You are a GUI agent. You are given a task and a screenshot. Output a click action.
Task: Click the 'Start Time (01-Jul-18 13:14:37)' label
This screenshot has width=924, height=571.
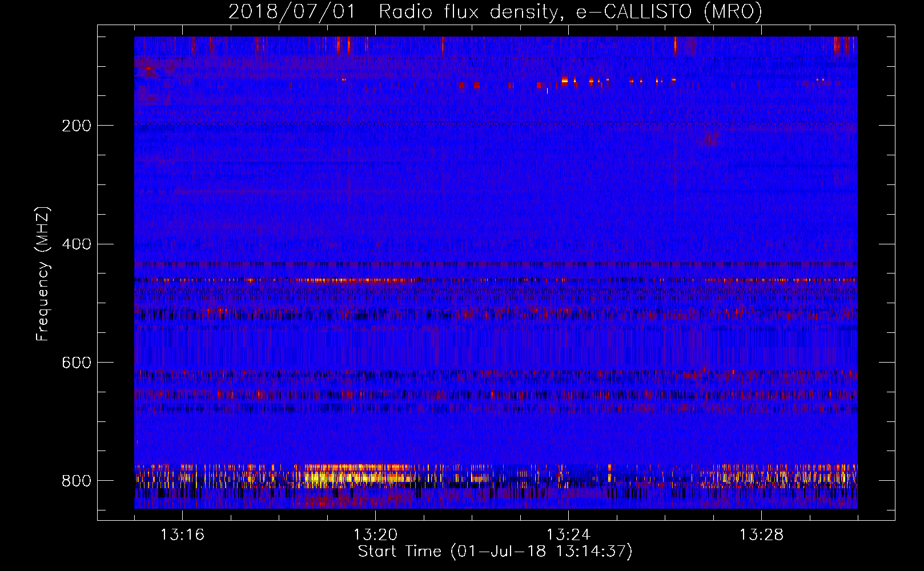495,552
